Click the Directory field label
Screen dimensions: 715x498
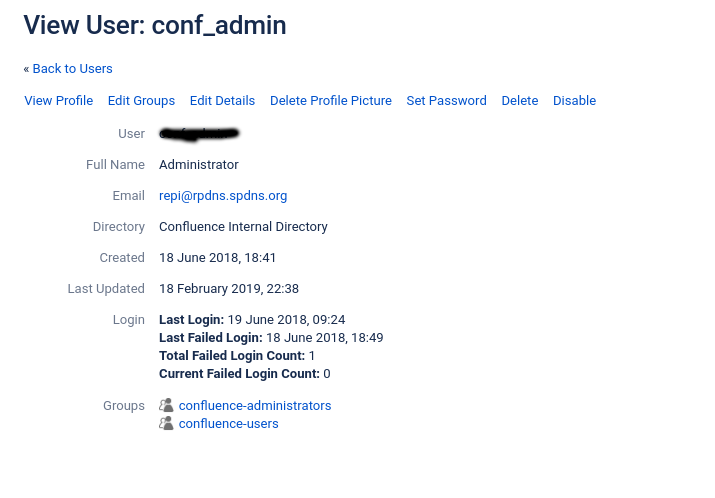(119, 227)
